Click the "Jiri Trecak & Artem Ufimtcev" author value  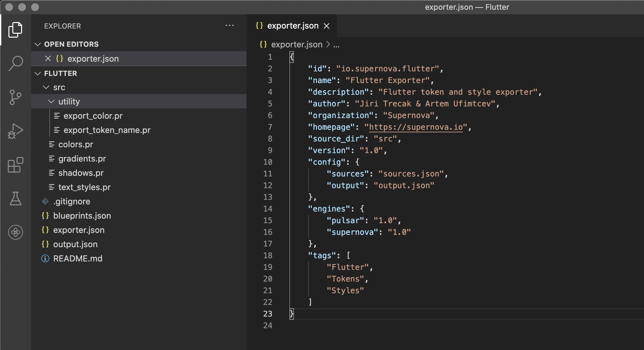tap(425, 103)
